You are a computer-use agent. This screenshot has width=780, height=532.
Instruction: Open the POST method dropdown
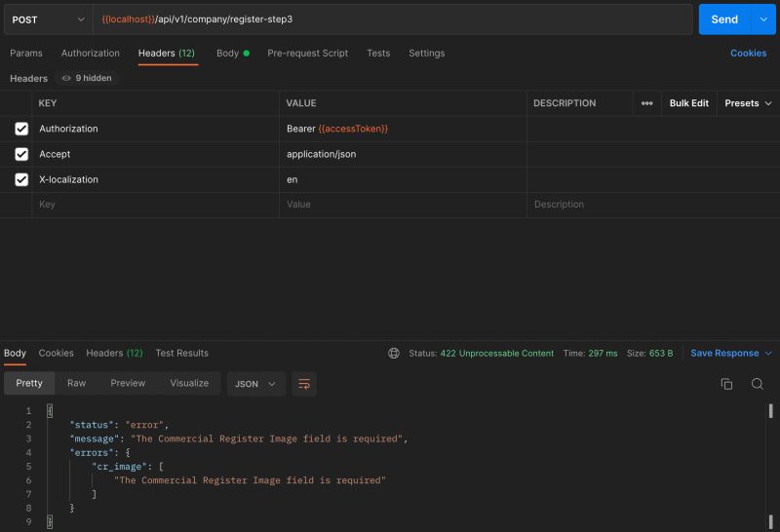[48, 19]
